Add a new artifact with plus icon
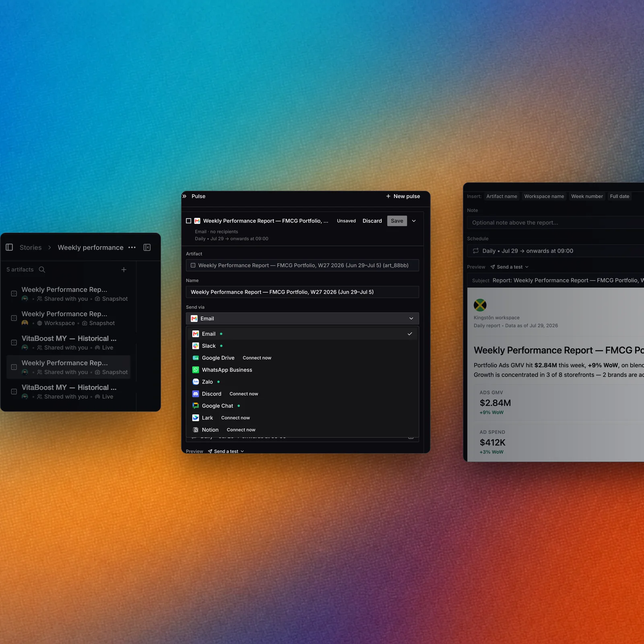This screenshot has width=644, height=644. [124, 270]
